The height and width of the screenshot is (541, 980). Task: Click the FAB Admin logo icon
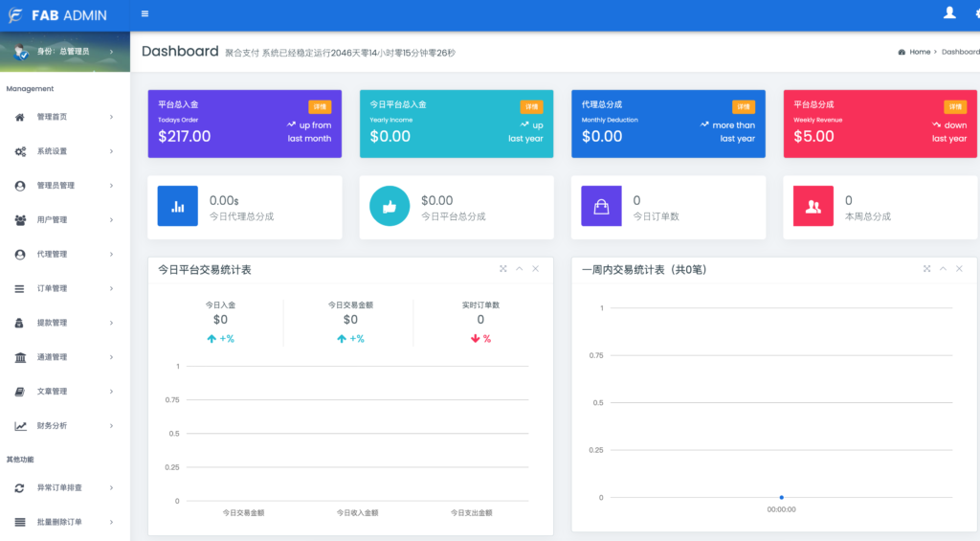[15, 15]
